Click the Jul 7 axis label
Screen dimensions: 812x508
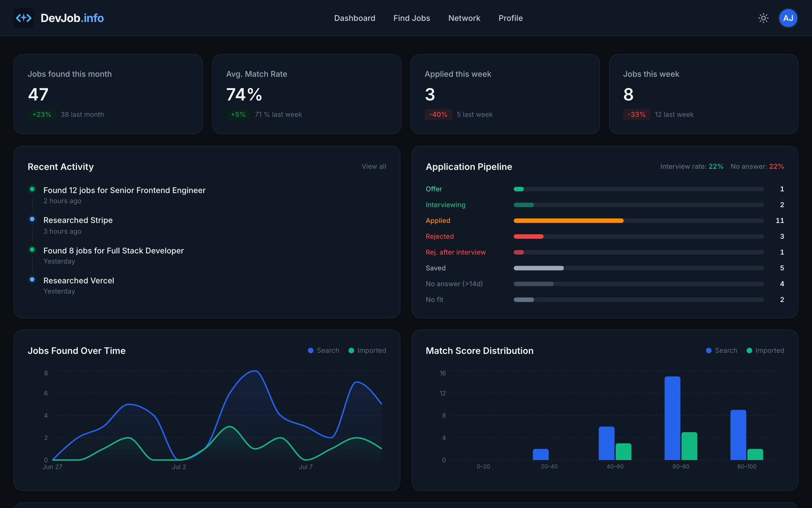point(306,467)
